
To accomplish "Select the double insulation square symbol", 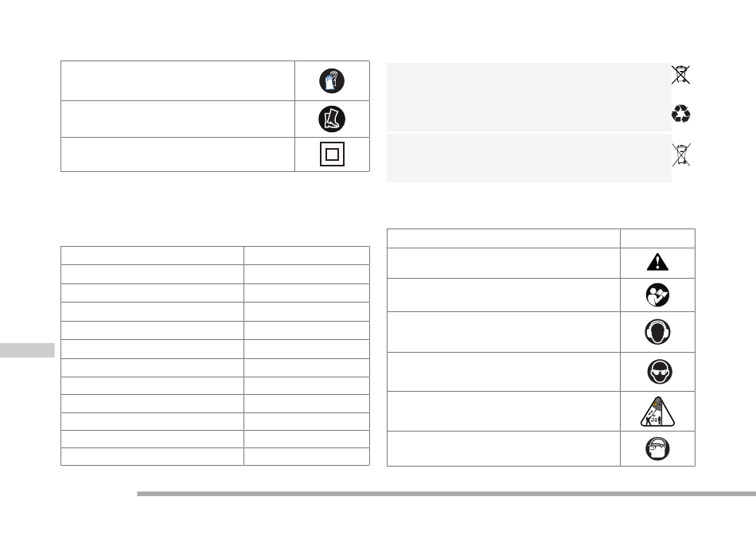I will tap(332, 154).
